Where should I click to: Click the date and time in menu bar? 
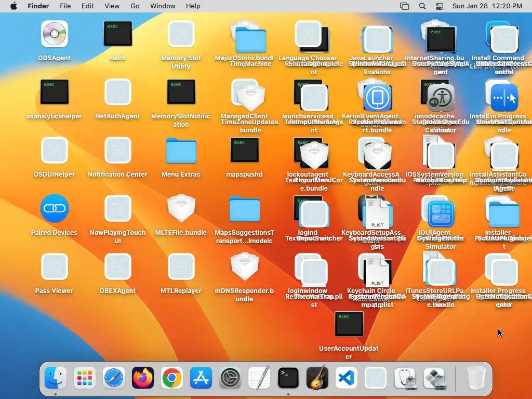(487, 6)
